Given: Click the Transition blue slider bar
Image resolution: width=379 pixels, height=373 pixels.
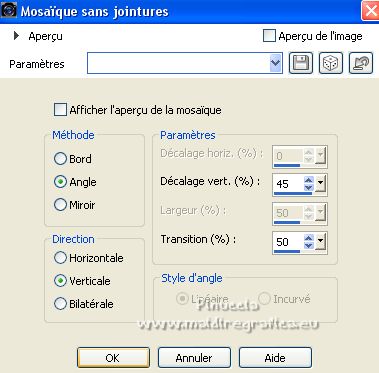Looking at the screenshot, I should point(287,251).
